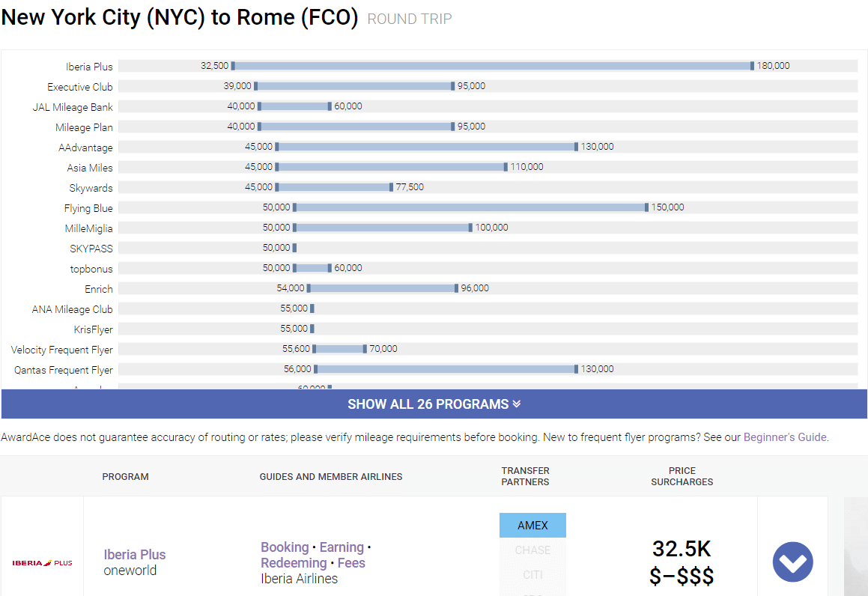
Task: Click the double-chevron on Show All bar
Action: 516,404
